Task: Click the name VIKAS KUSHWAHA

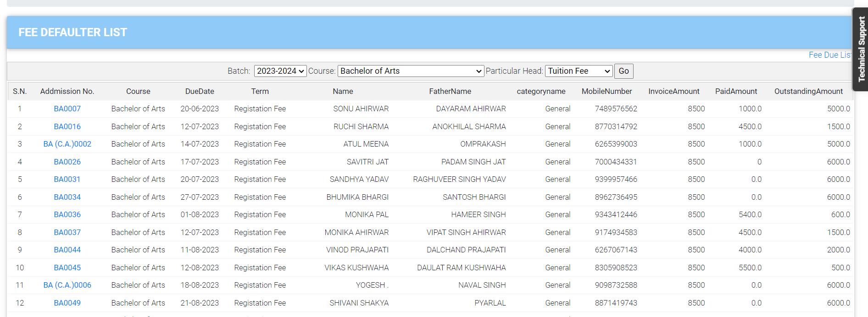Action: click(x=356, y=268)
